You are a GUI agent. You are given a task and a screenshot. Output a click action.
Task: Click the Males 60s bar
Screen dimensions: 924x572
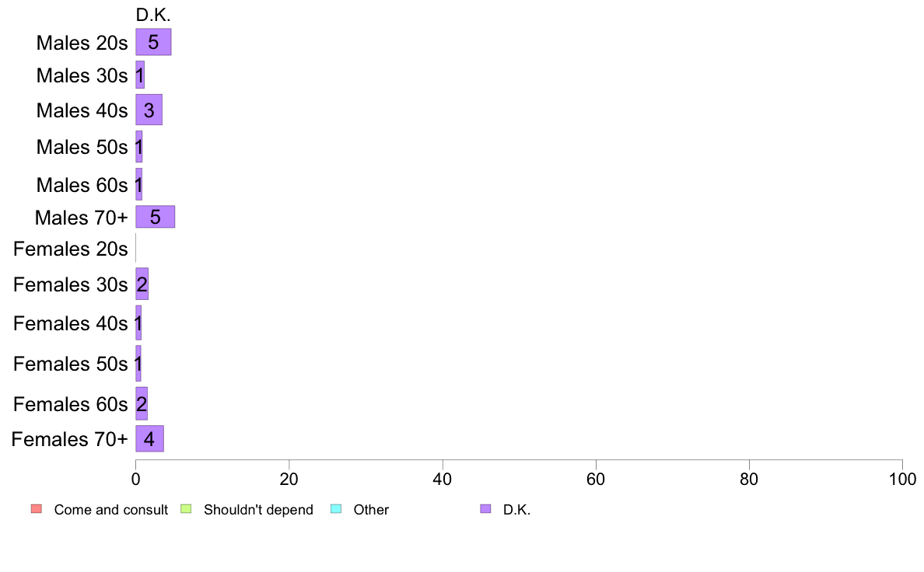pyautogui.click(x=139, y=184)
